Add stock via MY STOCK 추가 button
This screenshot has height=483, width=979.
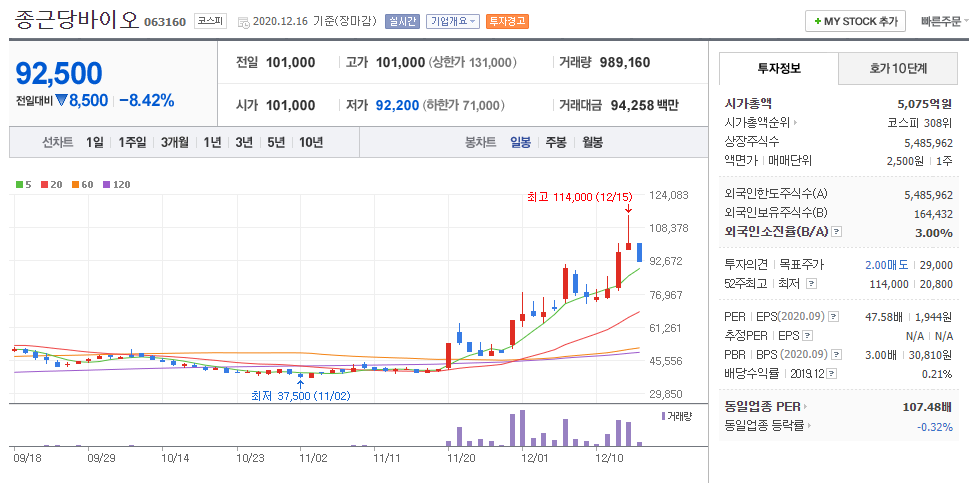(x=855, y=21)
